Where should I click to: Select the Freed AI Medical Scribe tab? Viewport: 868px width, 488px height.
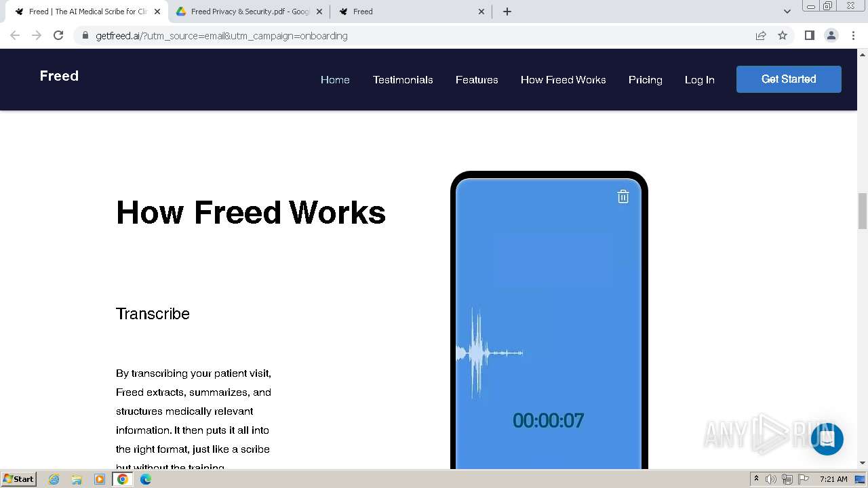(86, 12)
